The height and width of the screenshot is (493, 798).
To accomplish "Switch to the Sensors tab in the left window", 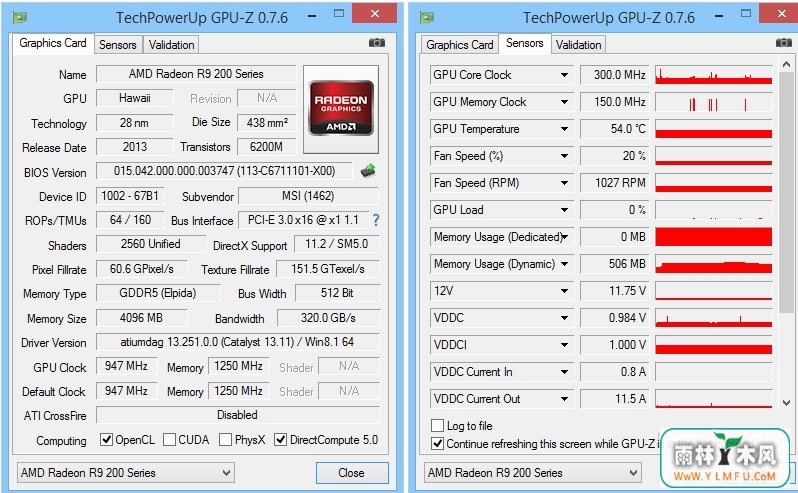I will pyautogui.click(x=118, y=45).
